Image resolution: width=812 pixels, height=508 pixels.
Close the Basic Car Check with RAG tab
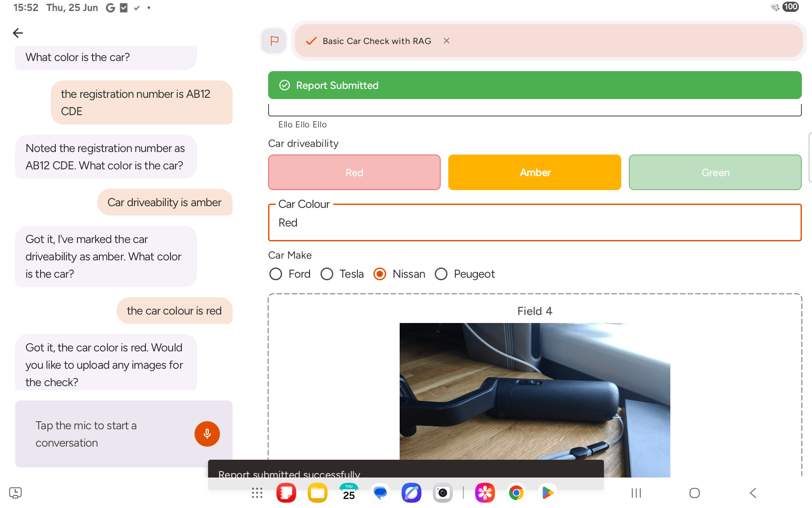[x=447, y=41]
